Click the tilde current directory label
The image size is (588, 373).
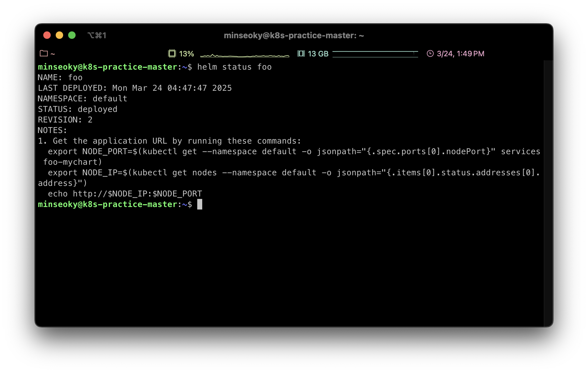click(53, 54)
